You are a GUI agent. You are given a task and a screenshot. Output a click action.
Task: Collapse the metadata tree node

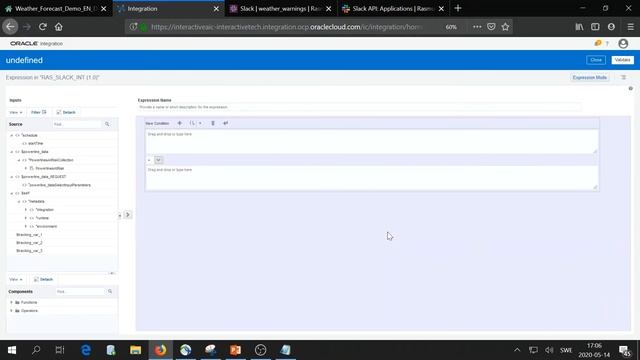[19, 201]
